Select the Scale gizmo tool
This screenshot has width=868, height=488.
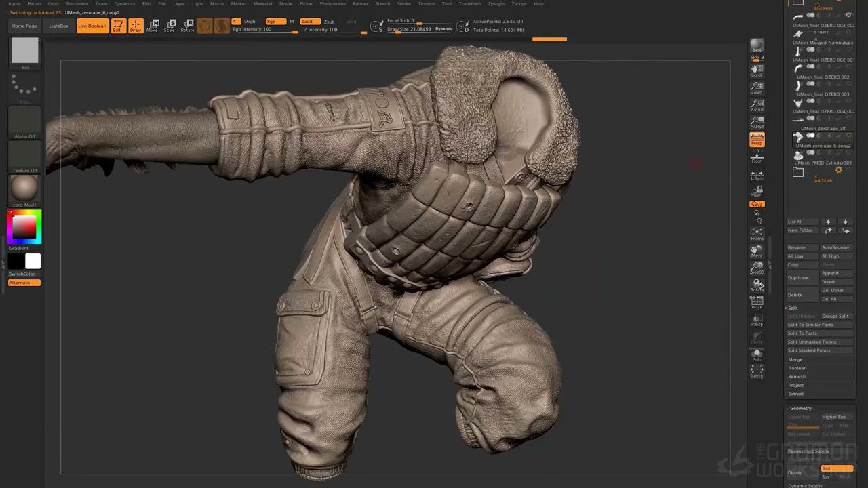(x=170, y=26)
